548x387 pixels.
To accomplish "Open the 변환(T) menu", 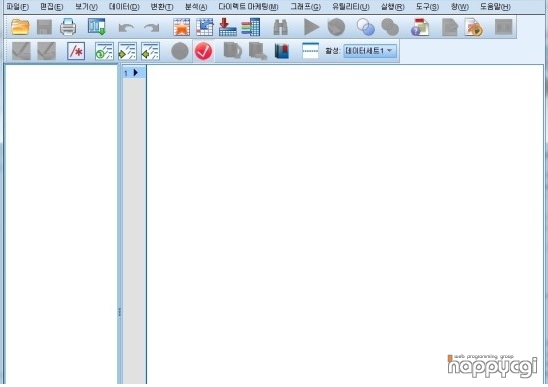I will (161, 7).
